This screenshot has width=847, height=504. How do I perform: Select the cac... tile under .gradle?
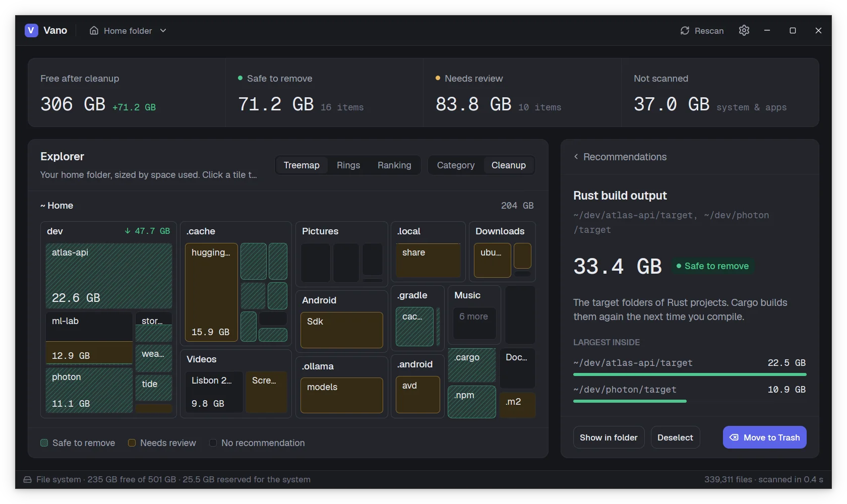point(414,327)
